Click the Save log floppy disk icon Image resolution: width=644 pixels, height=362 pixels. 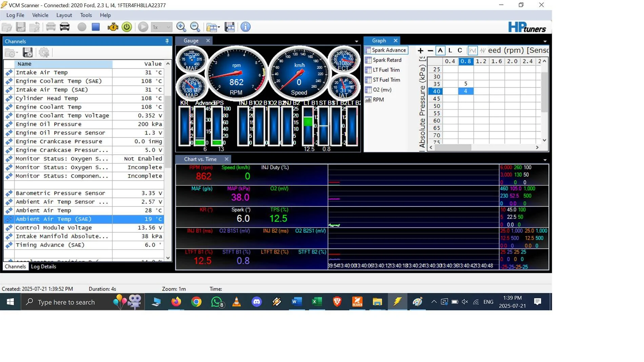click(21, 27)
